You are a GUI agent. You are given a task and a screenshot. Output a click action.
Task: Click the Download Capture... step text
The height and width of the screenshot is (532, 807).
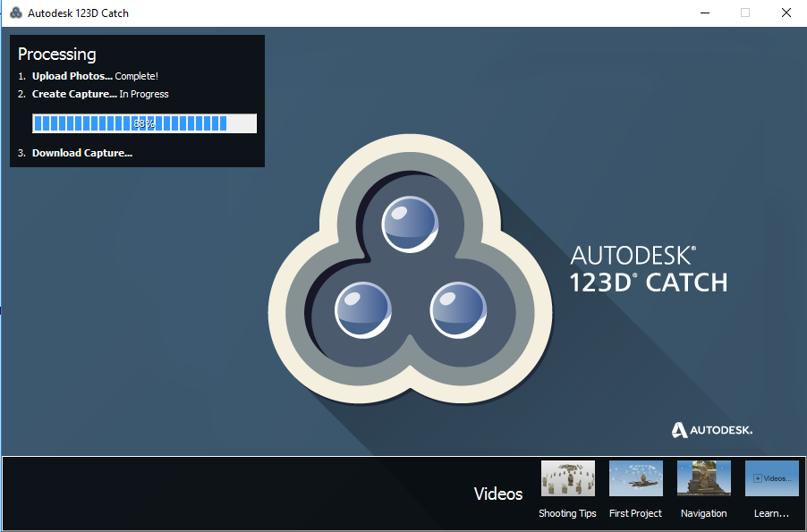pyautogui.click(x=81, y=153)
